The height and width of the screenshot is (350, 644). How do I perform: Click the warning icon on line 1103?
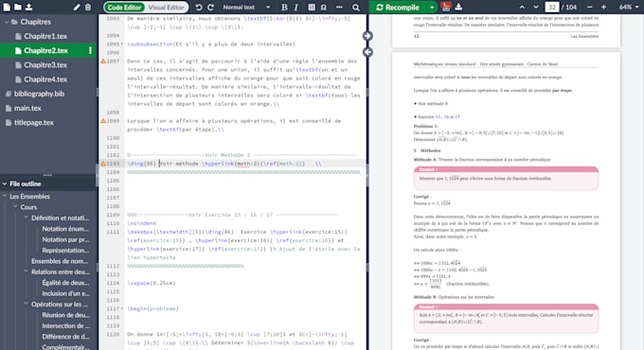coord(103,164)
